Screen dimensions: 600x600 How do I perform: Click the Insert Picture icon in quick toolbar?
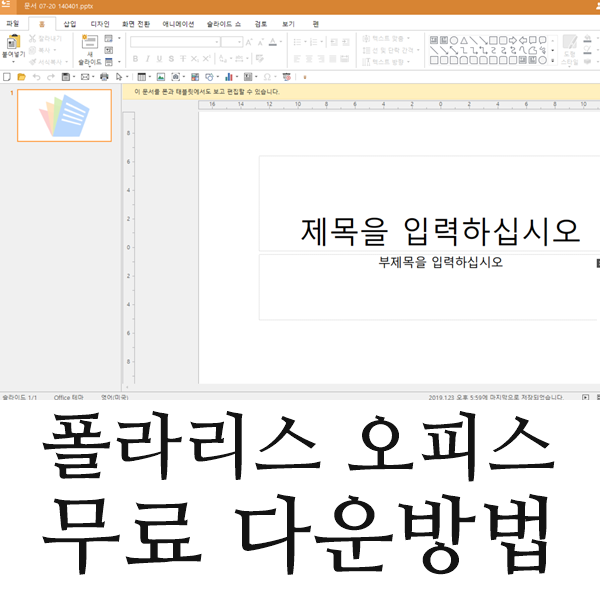pyautogui.click(x=161, y=77)
